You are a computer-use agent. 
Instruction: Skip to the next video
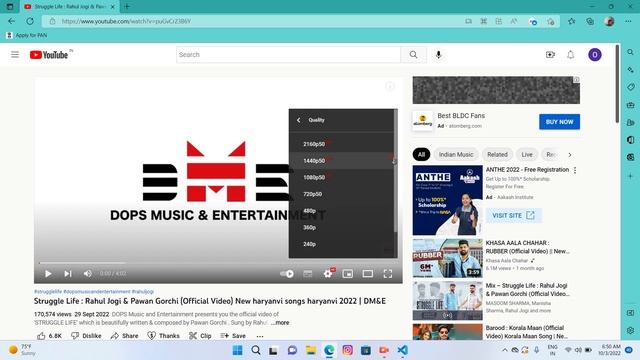click(x=68, y=273)
